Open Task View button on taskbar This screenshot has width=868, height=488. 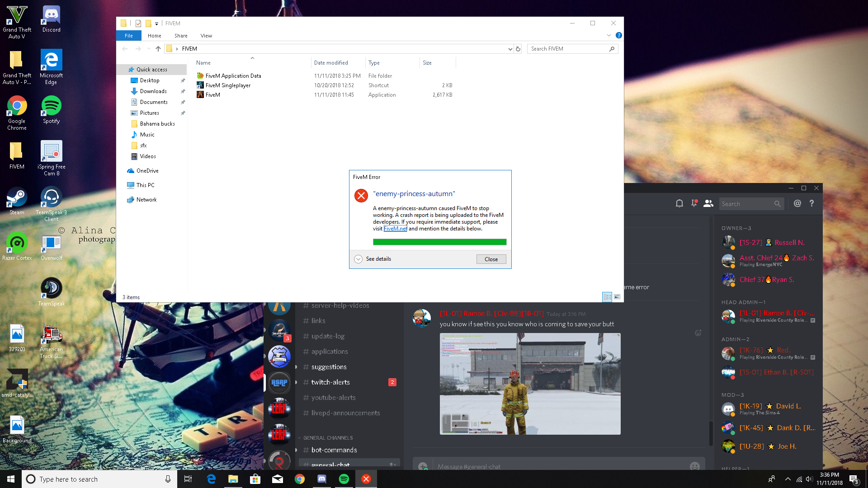point(188,479)
